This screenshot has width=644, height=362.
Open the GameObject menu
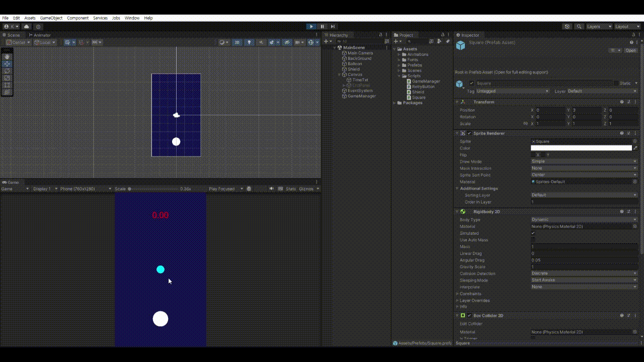(51, 18)
